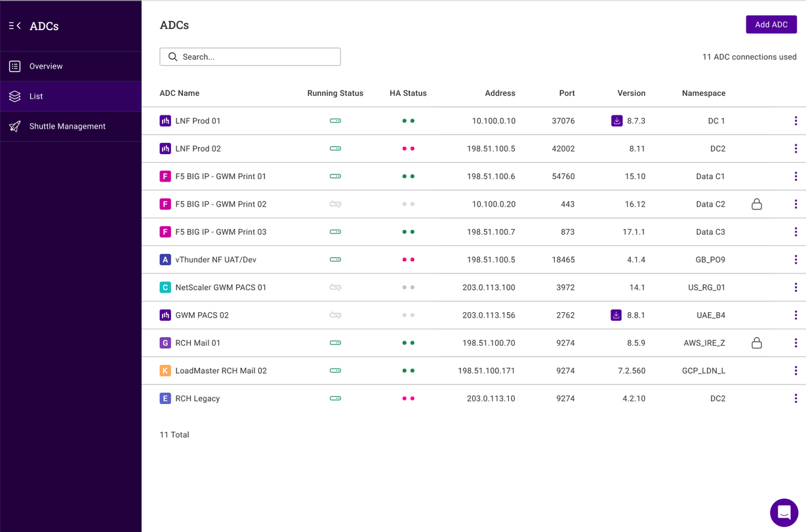Select the List menu item
This screenshot has width=806, height=532.
(71, 96)
